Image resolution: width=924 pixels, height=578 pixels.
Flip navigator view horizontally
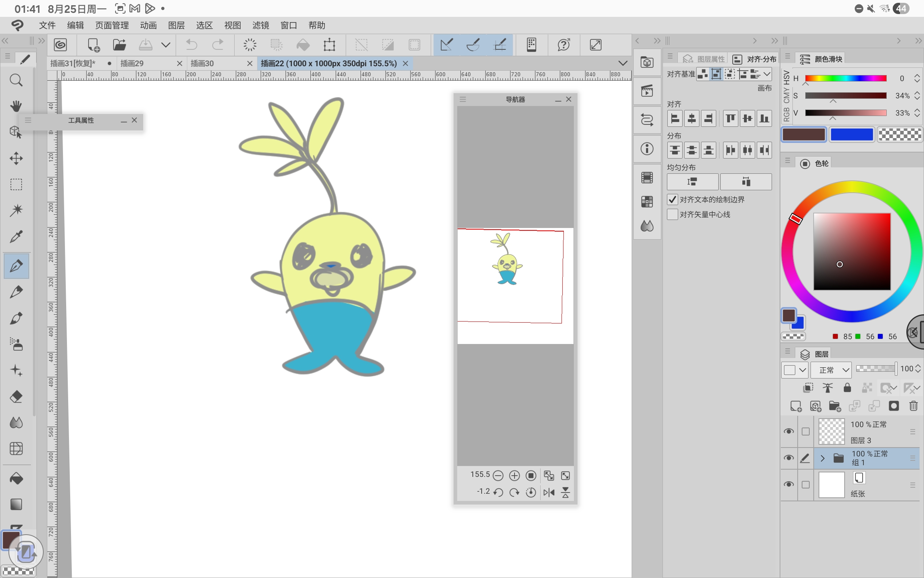549,492
